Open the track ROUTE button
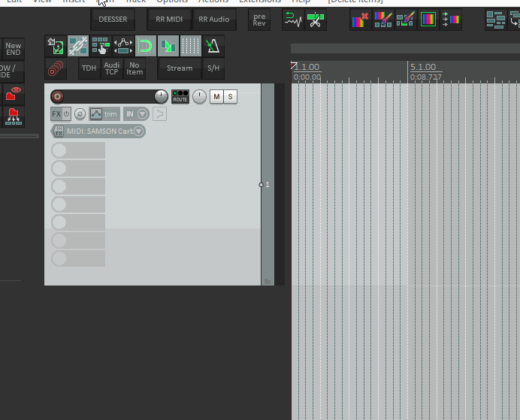This screenshot has height=420, width=520. click(180, 96)
